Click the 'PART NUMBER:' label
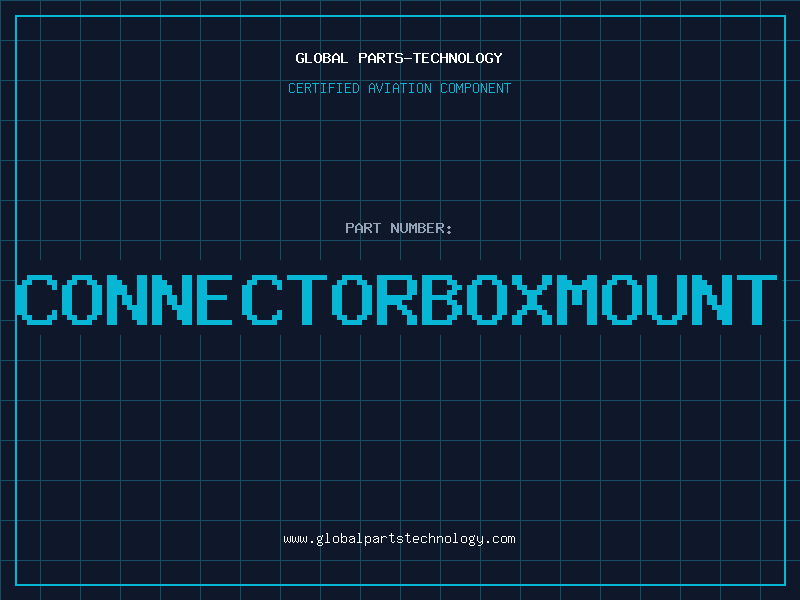800x600 pixels. tap(399, 228)
